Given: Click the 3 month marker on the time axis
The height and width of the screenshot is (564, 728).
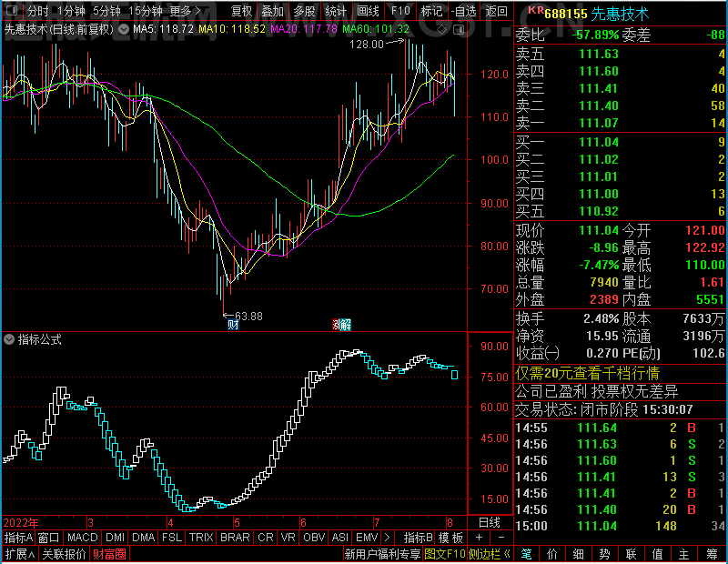Looking at the screenshot, I should 90,523.
